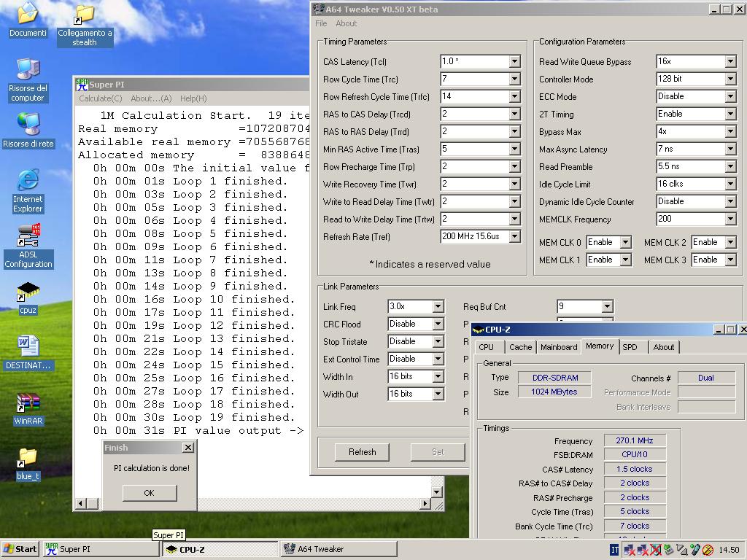Screen dimensions: 747x560
Task: Click the 270.1 MHz frequency value
Action: 635,440
